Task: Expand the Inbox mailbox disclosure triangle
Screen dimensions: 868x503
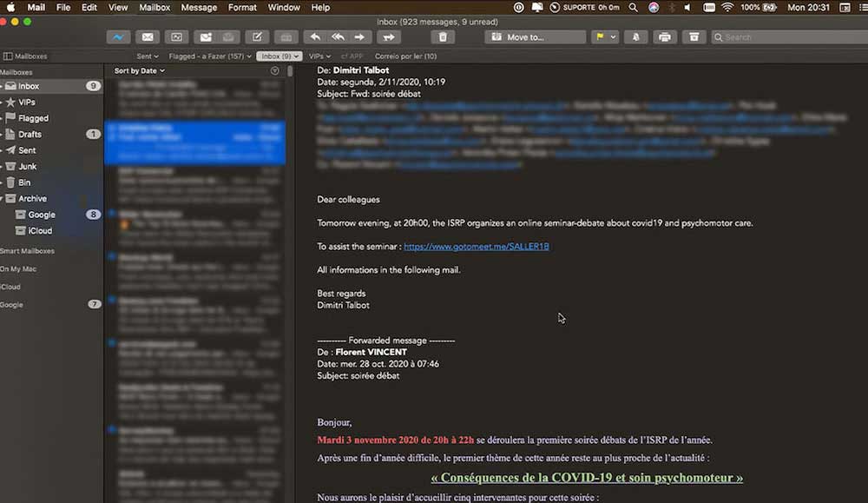Action: (3, 86)
